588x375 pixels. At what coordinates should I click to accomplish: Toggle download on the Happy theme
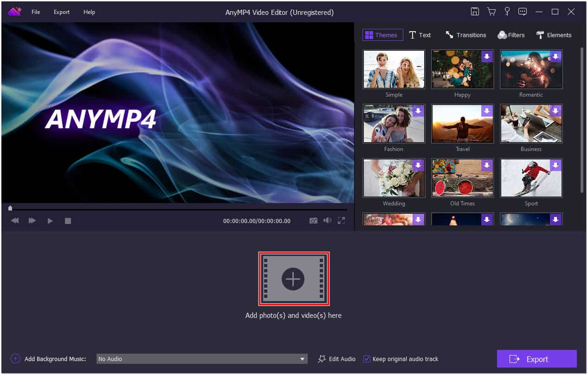click(486, 56)
